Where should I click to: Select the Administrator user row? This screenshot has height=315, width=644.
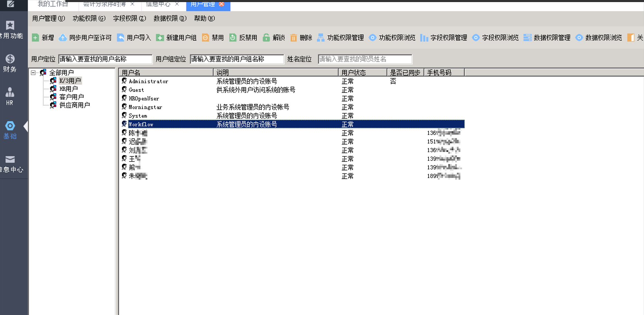148,81
